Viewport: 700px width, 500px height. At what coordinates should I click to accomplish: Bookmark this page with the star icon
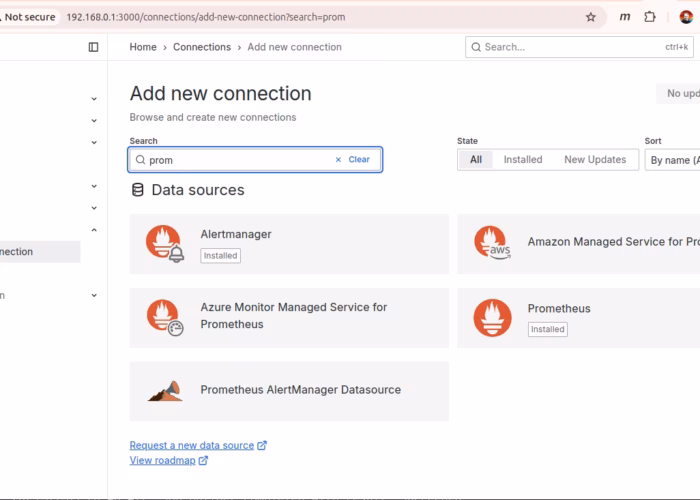pyautogui.click(x=591, y=17)
